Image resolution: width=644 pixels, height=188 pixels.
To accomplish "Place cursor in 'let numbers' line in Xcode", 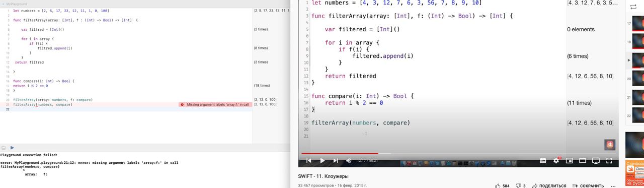I will tap(61, 11).
